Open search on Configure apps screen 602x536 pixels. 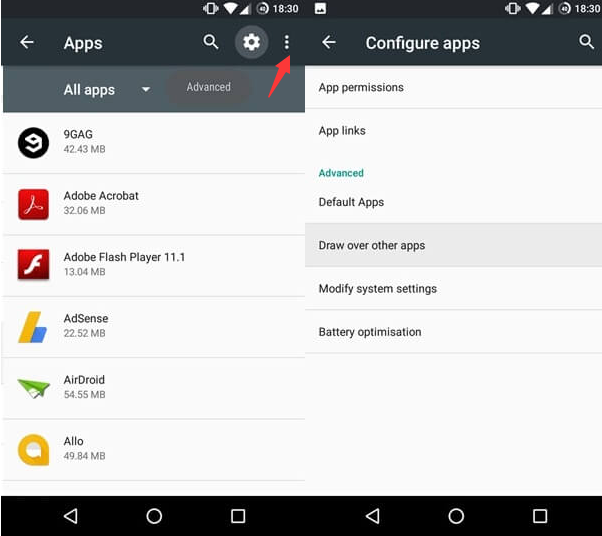coord(586,41)
